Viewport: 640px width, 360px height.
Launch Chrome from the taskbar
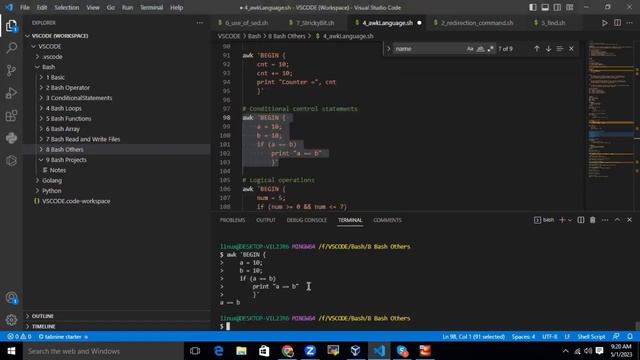[x=287, y=351]
